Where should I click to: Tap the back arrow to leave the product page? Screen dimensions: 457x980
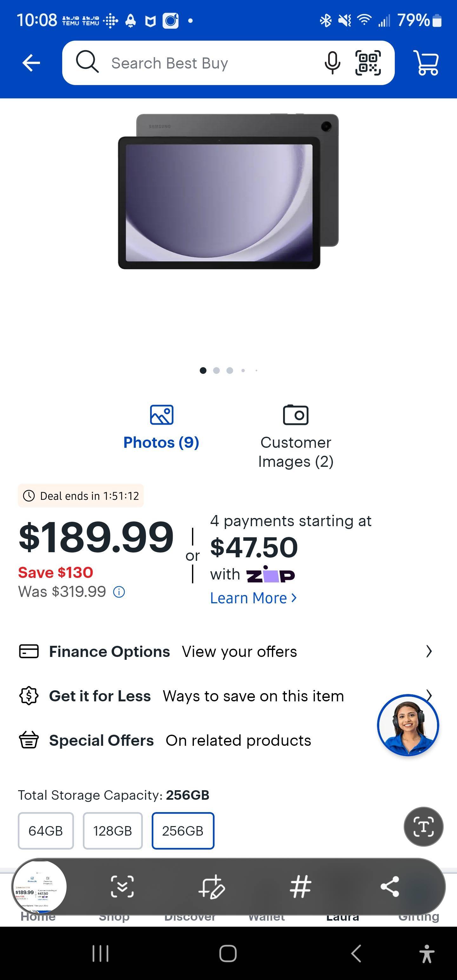tap(31, 63)
